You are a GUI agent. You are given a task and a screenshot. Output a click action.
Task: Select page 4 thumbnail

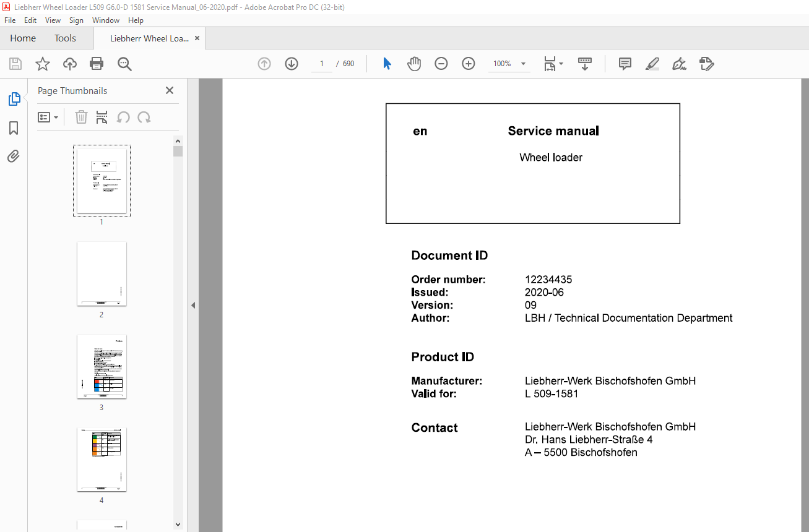tap(102, 459)
